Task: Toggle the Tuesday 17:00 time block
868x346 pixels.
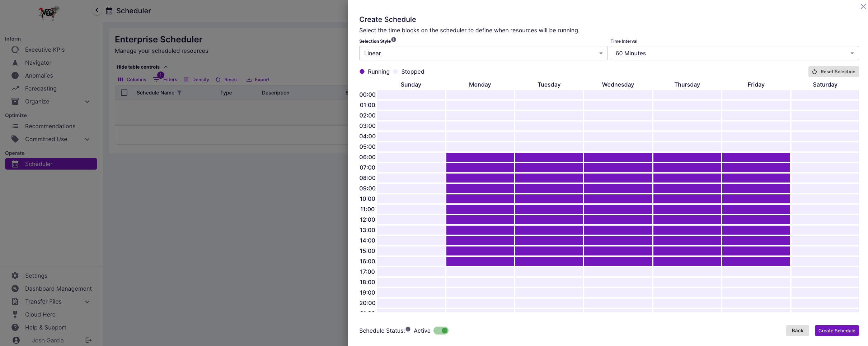Action: coord(549,272)
